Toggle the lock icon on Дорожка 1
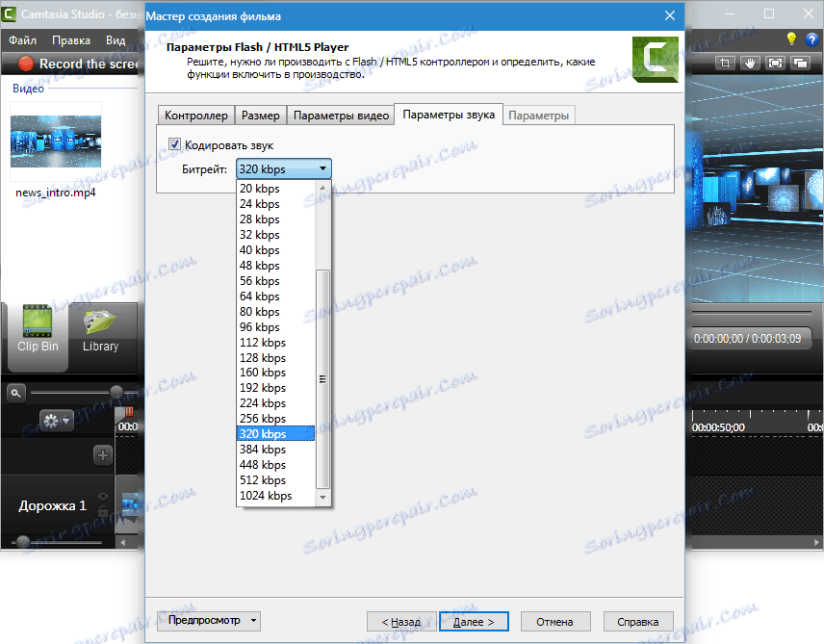 (x=102, y=510)
